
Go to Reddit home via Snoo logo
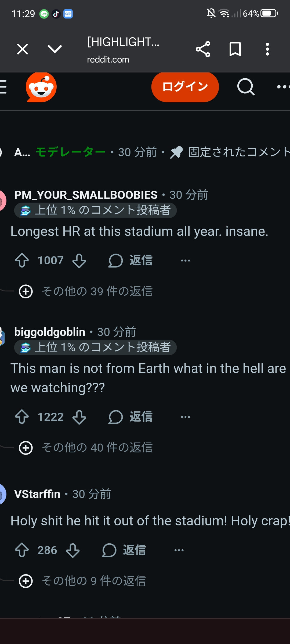[41, 87]
